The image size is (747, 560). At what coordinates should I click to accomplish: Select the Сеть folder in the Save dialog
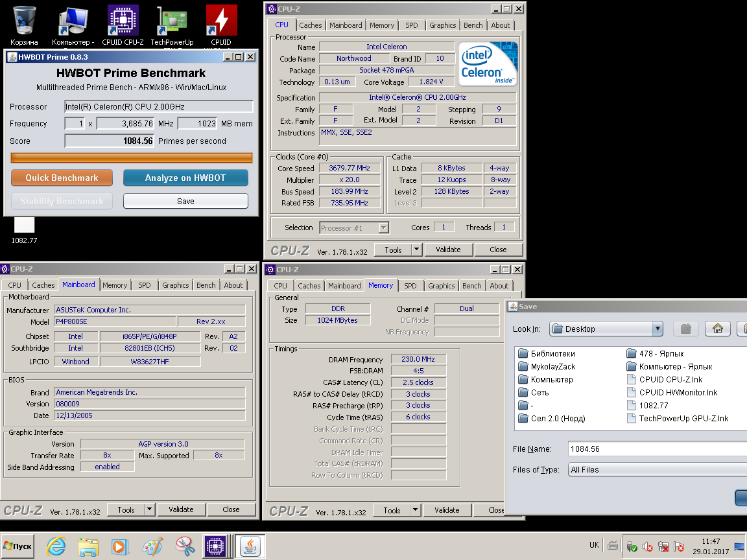point(534,392)
